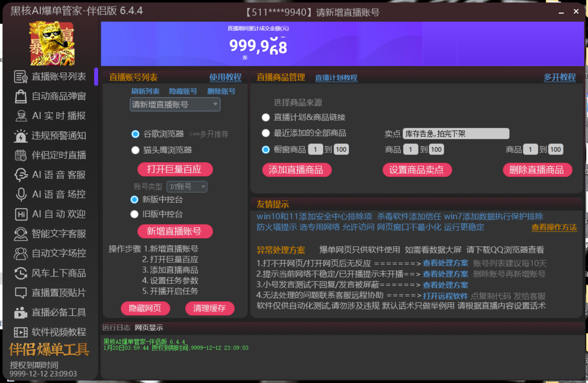Switch to 旧版中控台 option

click(134, 214)
